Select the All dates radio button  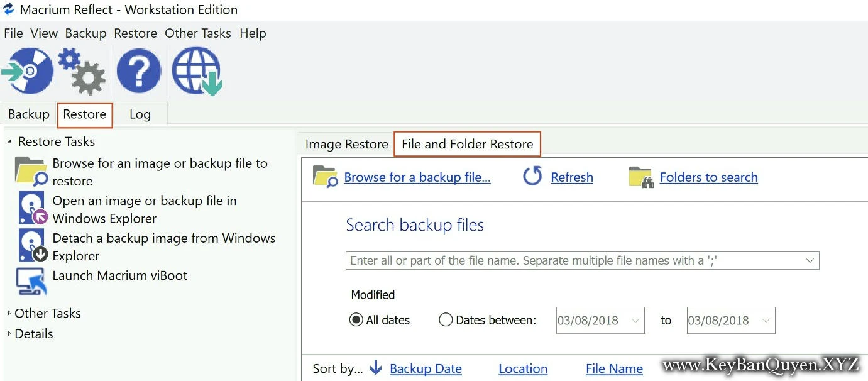point(356,320)
